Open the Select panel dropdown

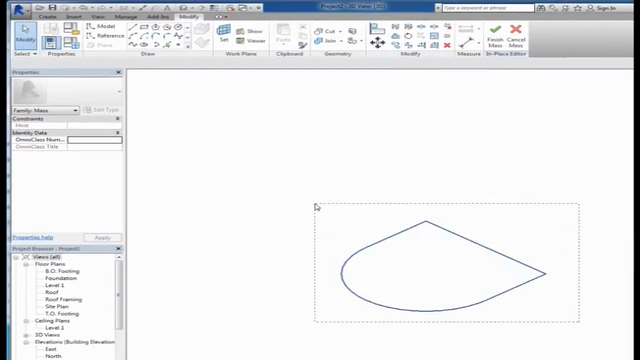(x=25, y=54)
